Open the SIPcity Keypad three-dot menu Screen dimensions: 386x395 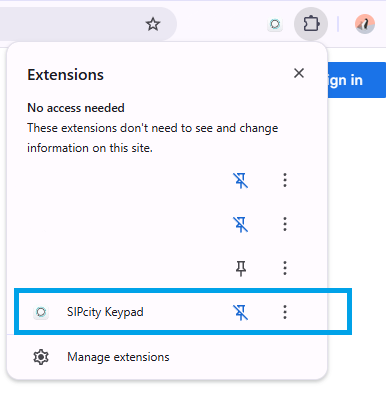[285, 312]
